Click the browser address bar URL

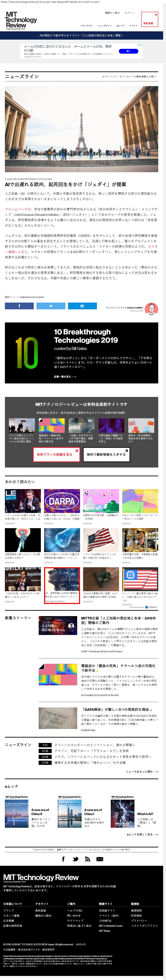[x=50, y=2]
